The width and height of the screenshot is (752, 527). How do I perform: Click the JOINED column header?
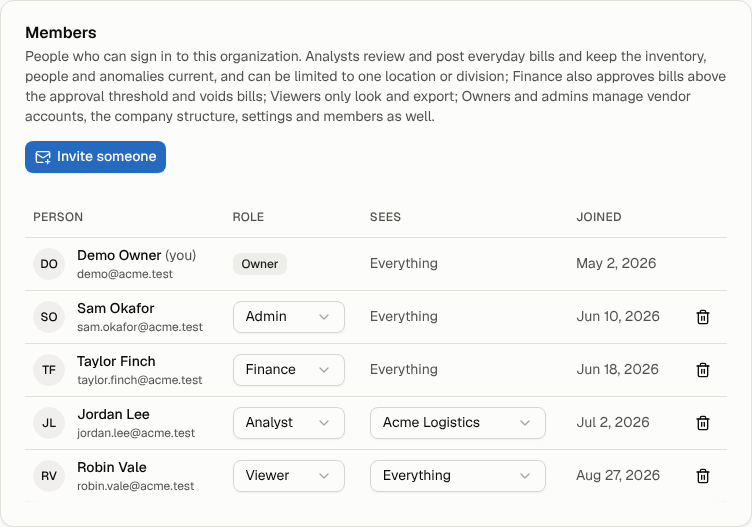599,217
